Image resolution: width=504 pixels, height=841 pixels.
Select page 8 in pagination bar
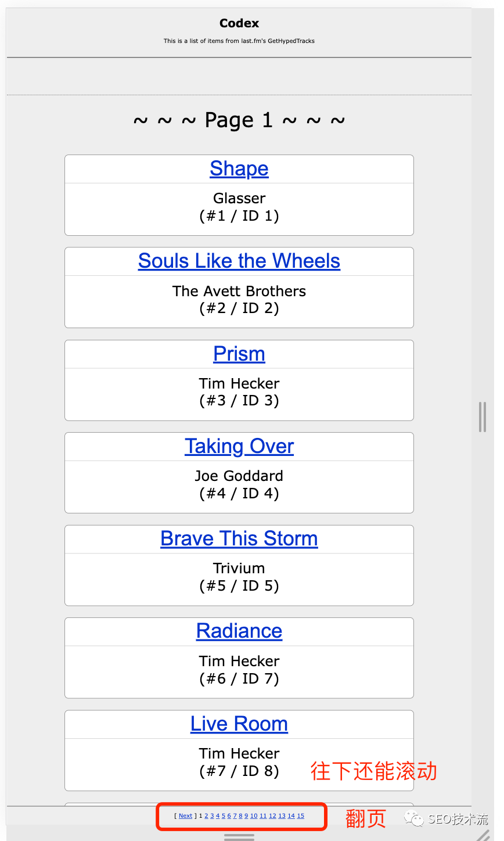coord(240,816)
